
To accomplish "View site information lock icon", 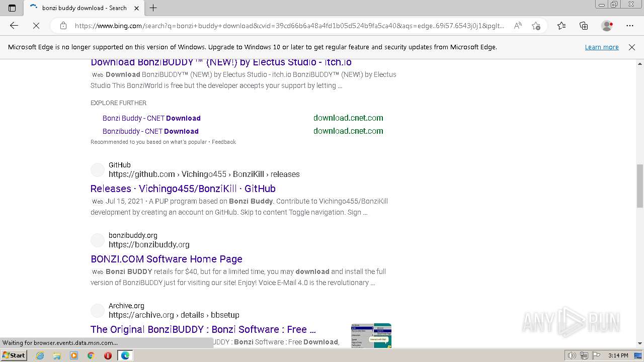I will point(63,26).
